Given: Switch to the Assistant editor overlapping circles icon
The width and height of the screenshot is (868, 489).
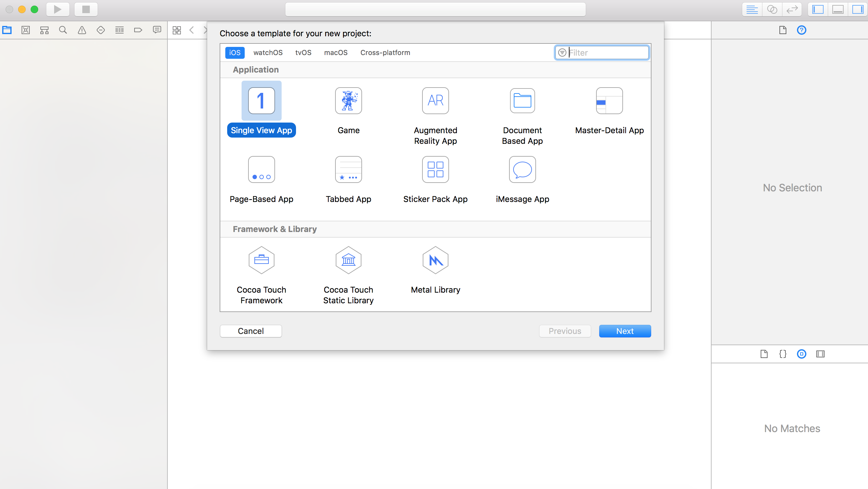Looking at the screenshot, I should pyautogui.click(x=772, y=9).
